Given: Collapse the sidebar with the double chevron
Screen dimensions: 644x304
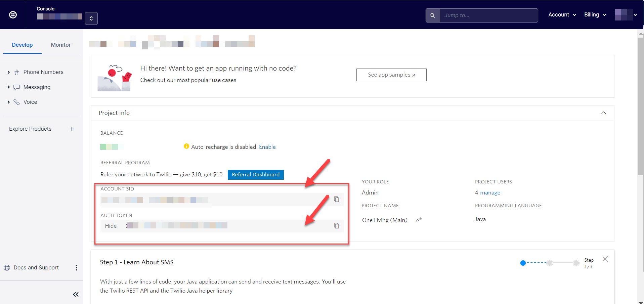Looking at the screenshot, I should (x=76, y=295).
